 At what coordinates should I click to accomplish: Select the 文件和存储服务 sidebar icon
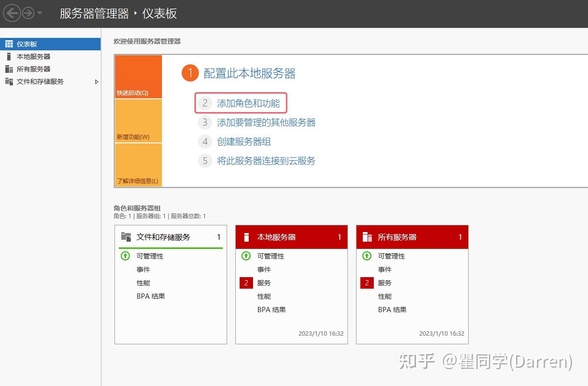pyautogui.click(x=9, y=82)
